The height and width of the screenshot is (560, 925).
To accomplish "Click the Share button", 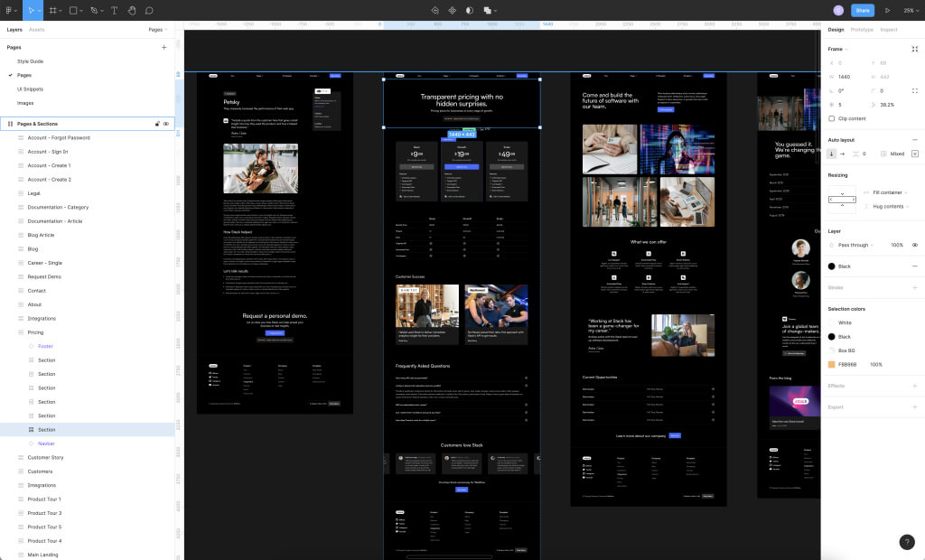I will pyautogui.click(x=863, y=10).
